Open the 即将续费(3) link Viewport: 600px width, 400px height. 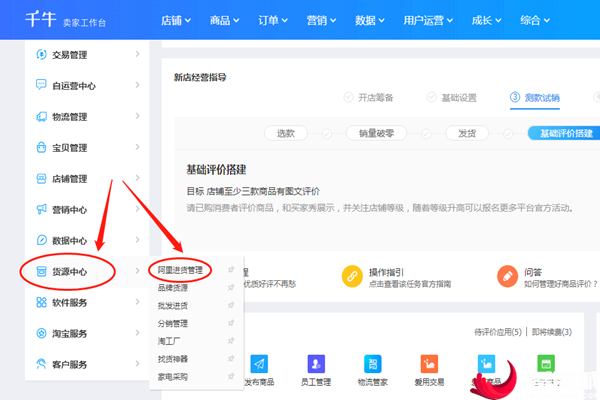(x=552, y=332)
